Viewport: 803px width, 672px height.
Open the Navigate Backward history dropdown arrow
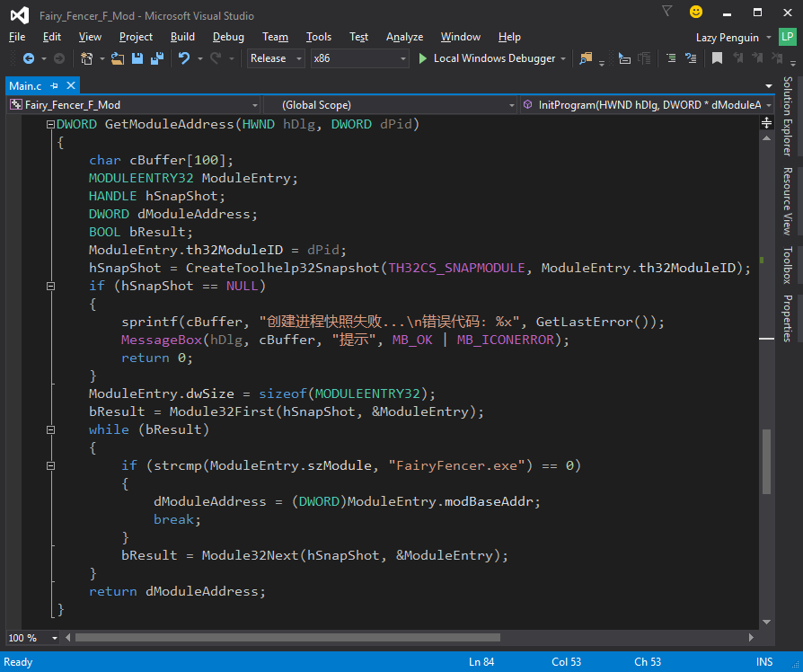(x=43, y=59)
